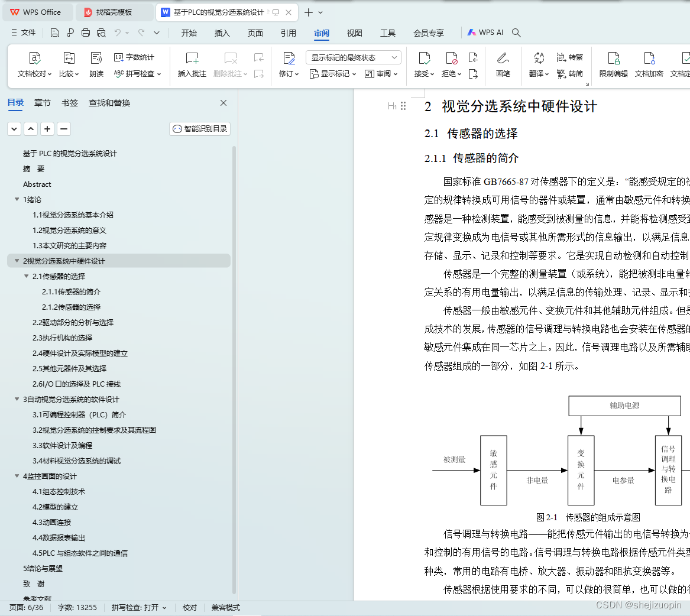Collapse the 4监控画面的设计 section

tap(17, 476)
